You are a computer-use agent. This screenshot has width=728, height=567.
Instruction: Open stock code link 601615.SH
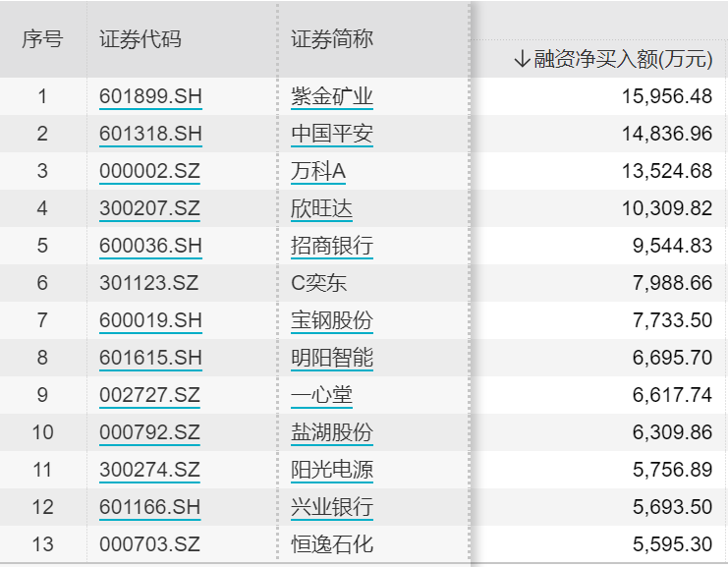pyautogui.click(x=151, y=358)
